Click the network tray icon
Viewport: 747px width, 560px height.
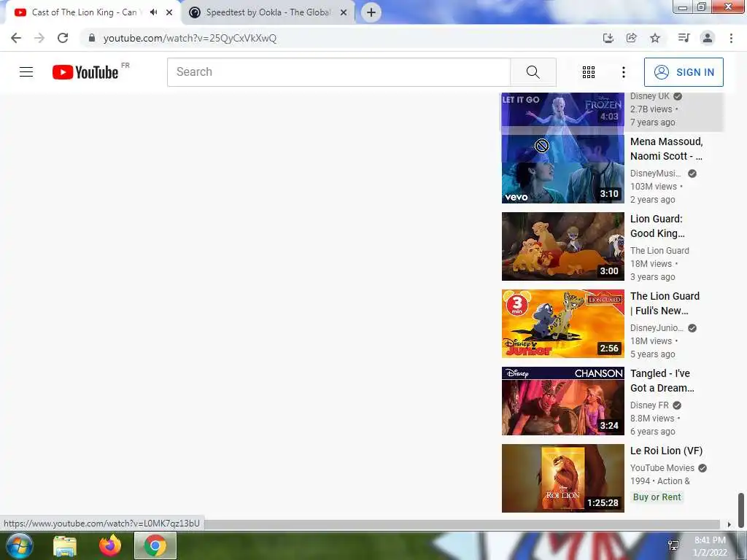[673, 545]
